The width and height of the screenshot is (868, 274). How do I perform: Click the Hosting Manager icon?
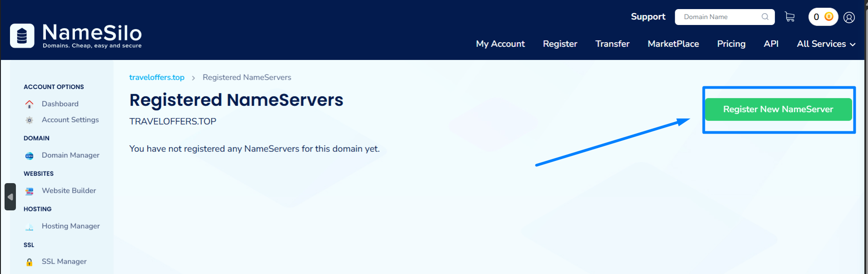[x=30, y=227]
